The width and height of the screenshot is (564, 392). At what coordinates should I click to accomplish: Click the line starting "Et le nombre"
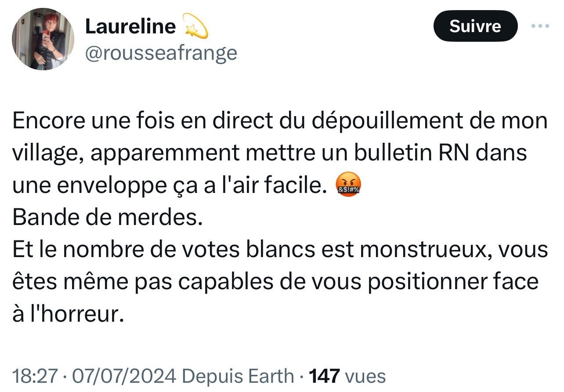click(x=280, y=250)
